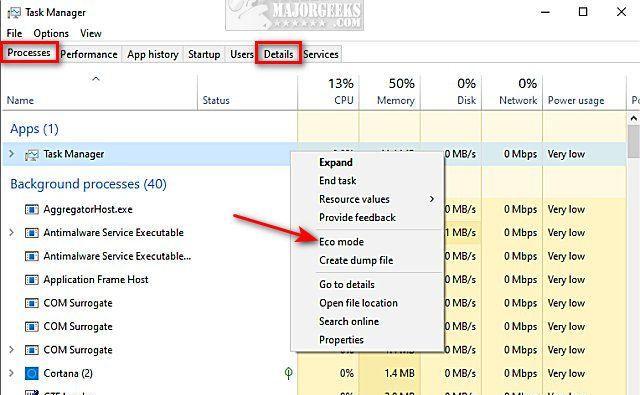Expand the Antimalware Service Executable group
The image size is (640, 395).
11,233
